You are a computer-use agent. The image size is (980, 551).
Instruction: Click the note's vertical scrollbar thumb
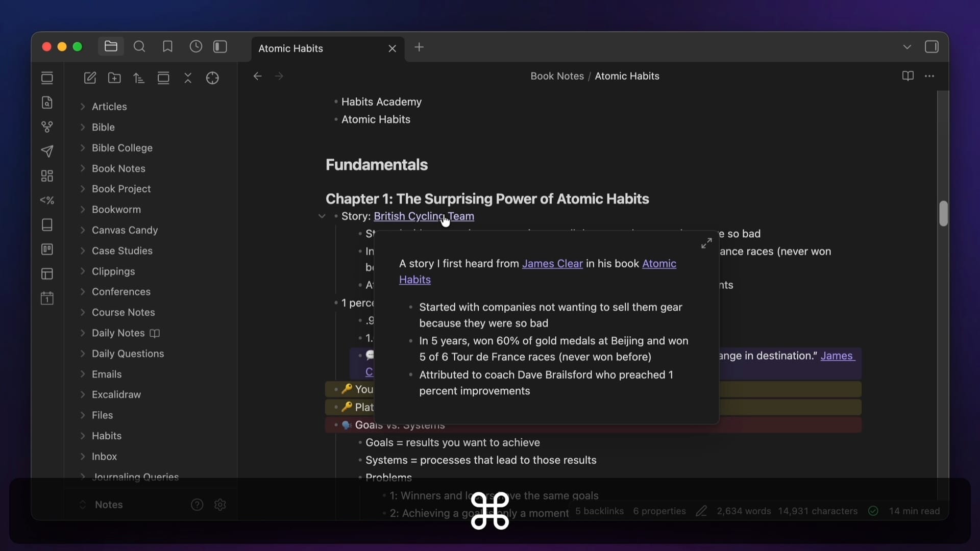coord(943,213)
